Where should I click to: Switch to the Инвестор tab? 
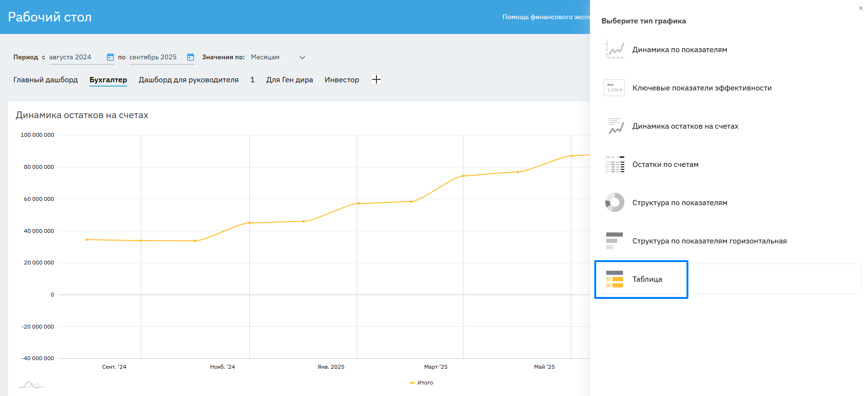point(342,80)
